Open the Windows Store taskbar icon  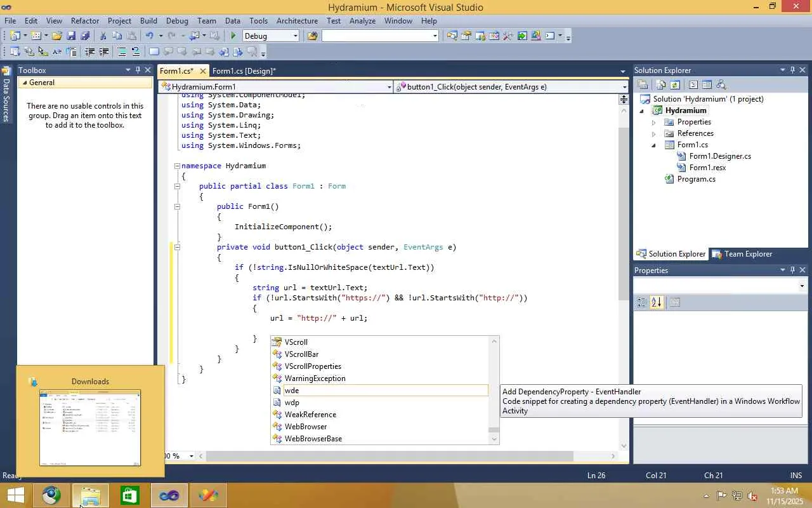pos(130,495)
